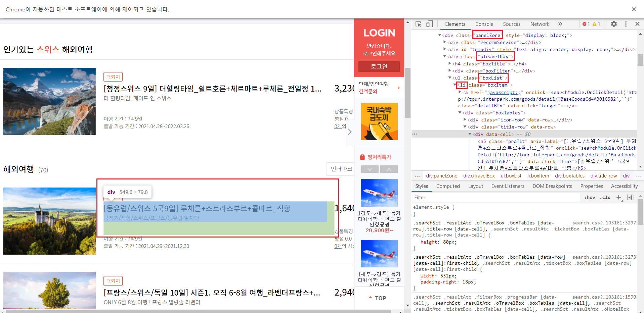
Task: Collapse the div panelZone node
Action: pyautogui.click(x=439, y=35)
